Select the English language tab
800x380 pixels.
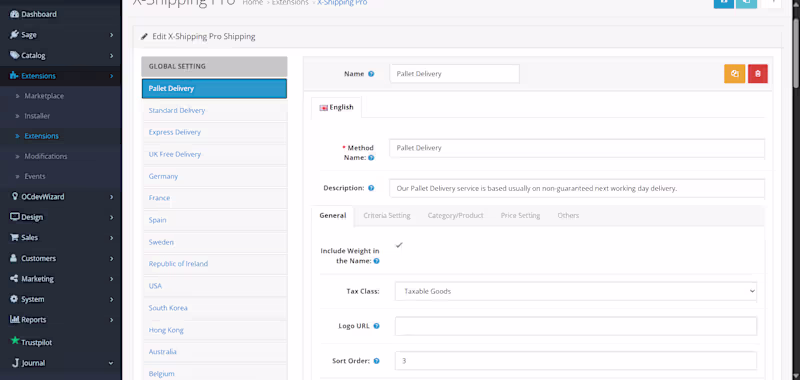pos(336,107)
